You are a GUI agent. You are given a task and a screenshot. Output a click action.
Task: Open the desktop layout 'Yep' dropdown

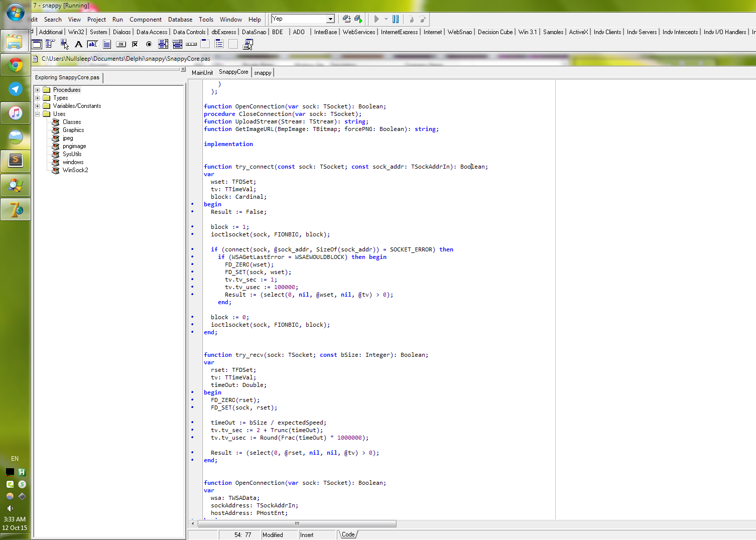[330, 19]
